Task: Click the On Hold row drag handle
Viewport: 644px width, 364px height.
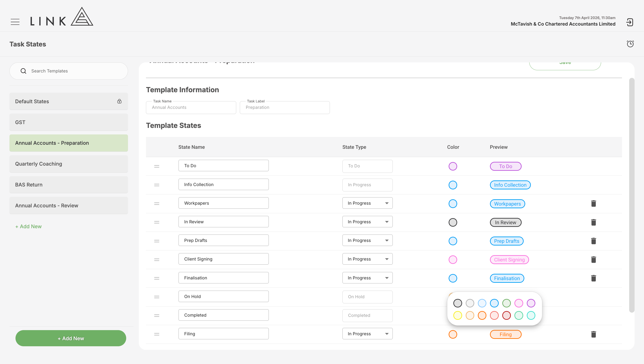Action: tap(157, 297)
